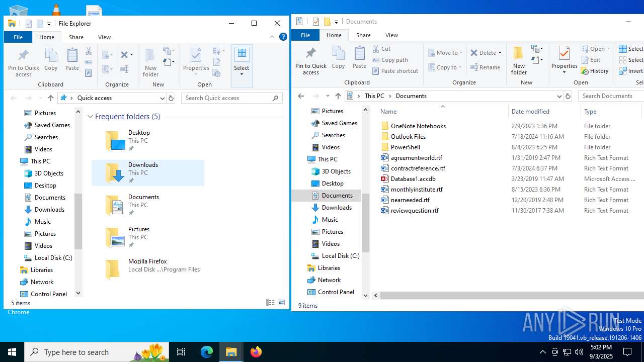Image resolution: width=644 pixels, height=362 pixels.
Task: Open Share tab in Documents window
Action: click(363, 35)
